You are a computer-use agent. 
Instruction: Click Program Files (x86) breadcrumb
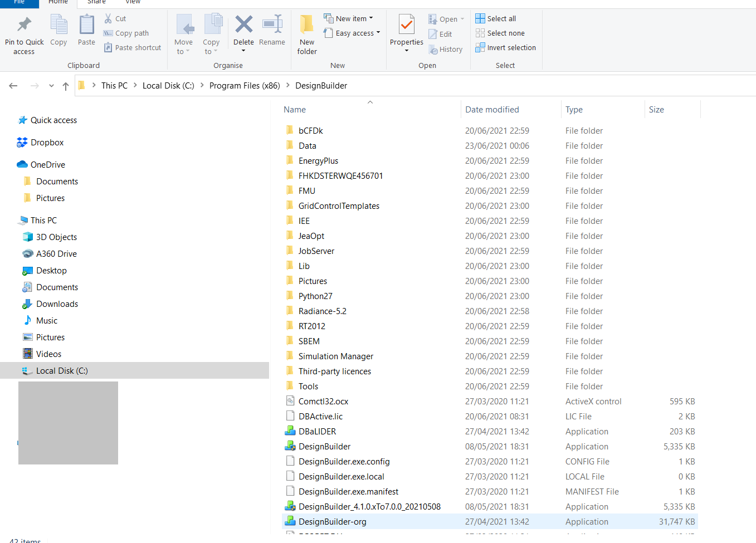point(245,86)
